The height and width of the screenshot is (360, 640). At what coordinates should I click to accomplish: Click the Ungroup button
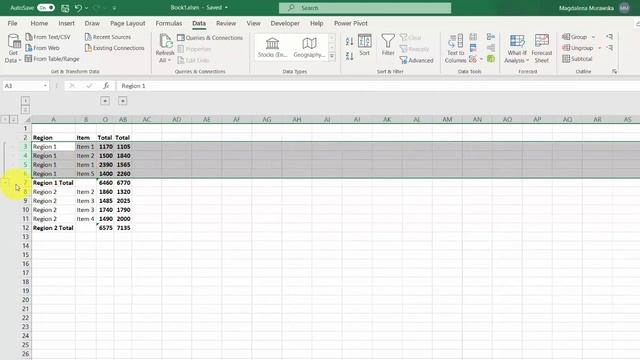pos(578,48)
